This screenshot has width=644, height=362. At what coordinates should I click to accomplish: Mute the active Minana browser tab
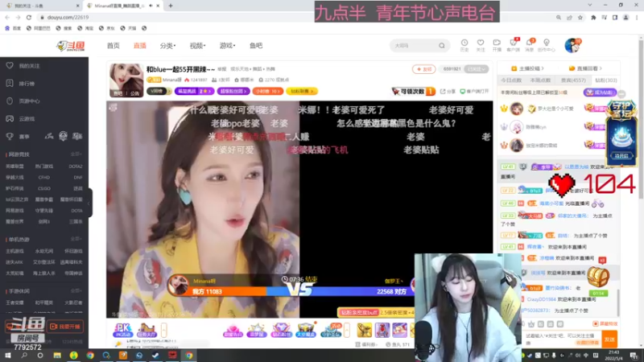pos(151,6)
